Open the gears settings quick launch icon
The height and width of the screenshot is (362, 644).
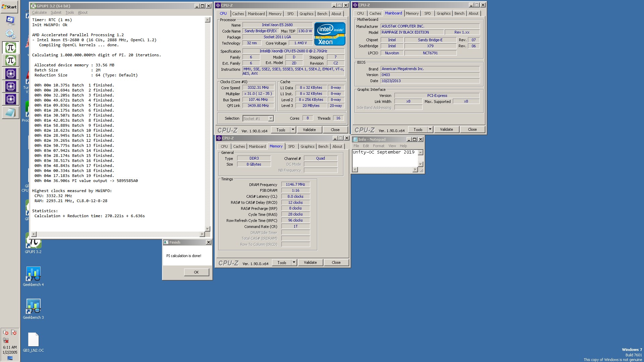[x=10, y=34]
